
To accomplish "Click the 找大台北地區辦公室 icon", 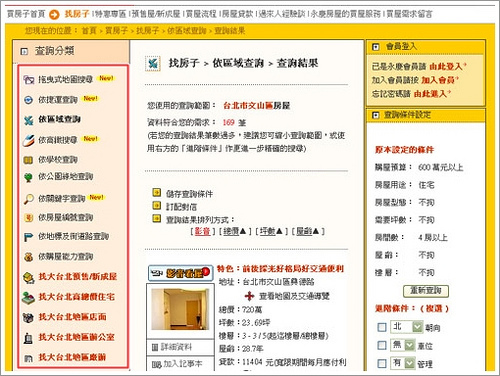I will 29,338.
